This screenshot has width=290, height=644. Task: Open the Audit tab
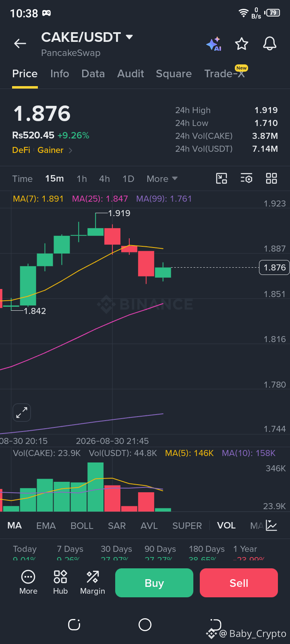130,74
